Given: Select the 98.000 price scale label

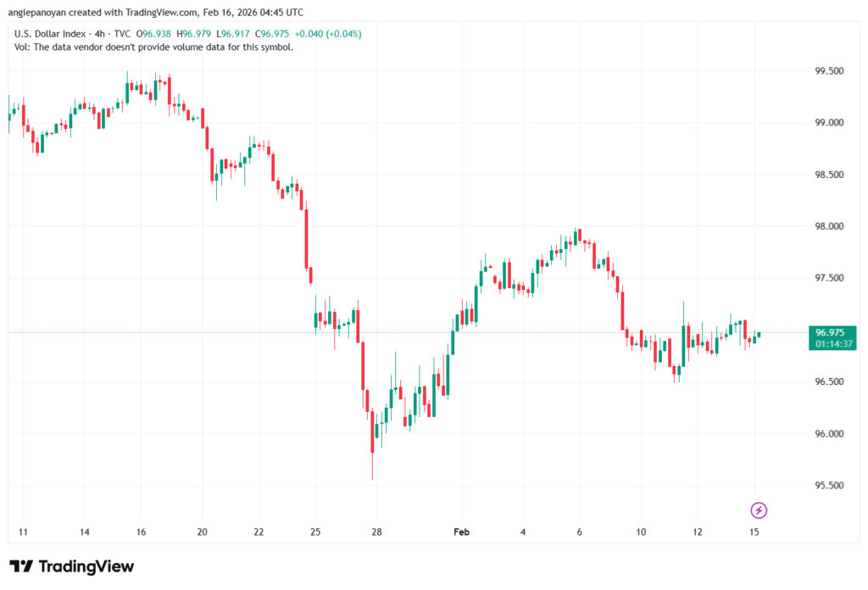Looking at the screenshot, I should [x=828, y=226].
